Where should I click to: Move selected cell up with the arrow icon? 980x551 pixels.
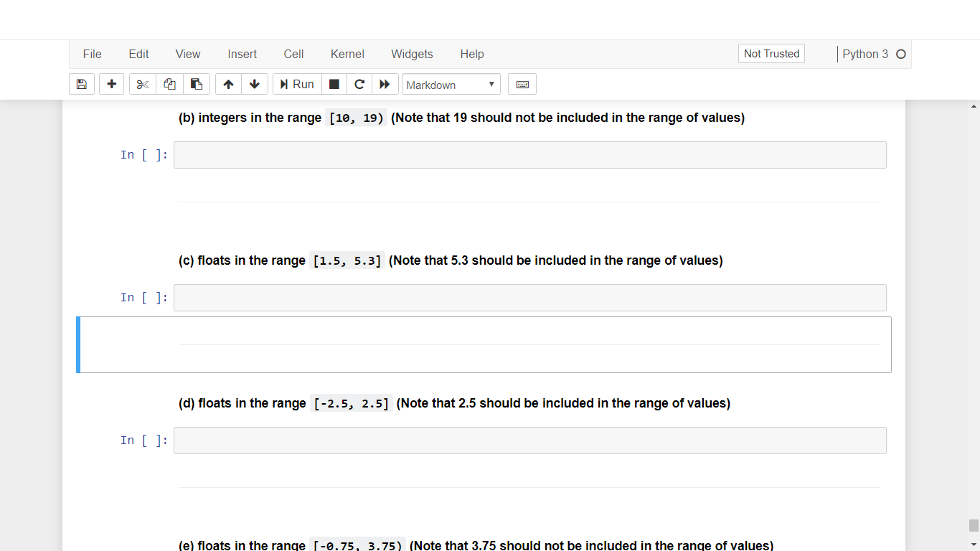point(228,84)
